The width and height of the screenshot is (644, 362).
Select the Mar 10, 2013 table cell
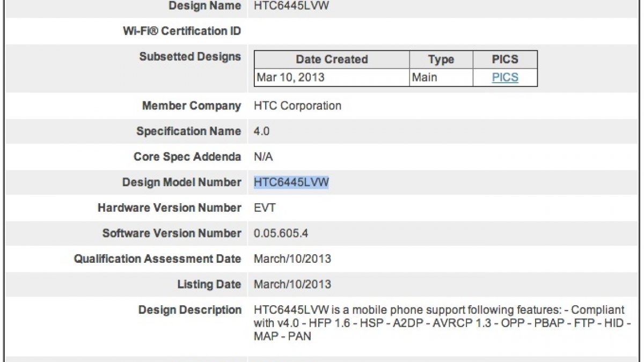pyautogui.click(x=291, y=77)
